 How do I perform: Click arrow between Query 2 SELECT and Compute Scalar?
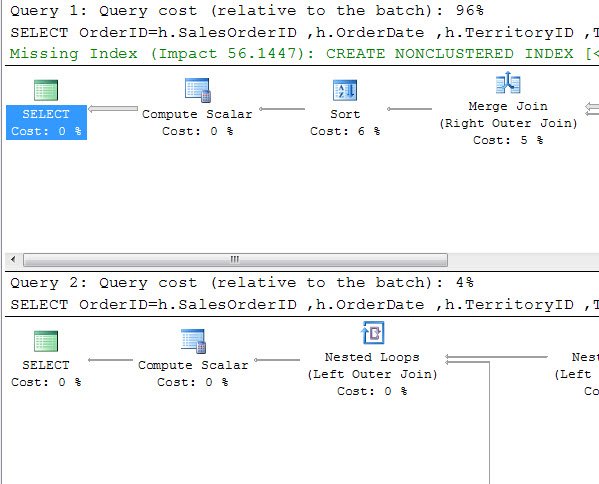[110, 360]
